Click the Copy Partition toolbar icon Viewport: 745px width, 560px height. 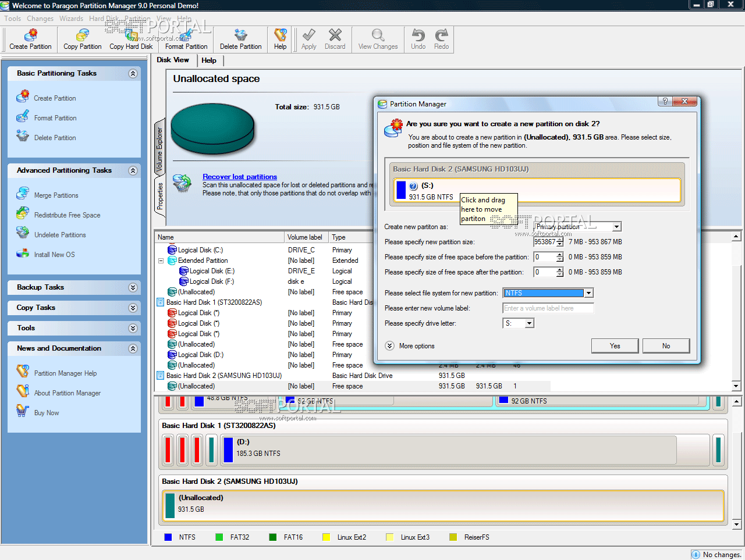[x=82, y=40]
